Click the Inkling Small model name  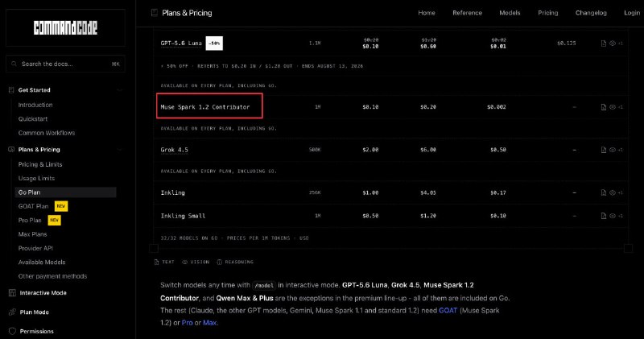[x=183, y=216]
